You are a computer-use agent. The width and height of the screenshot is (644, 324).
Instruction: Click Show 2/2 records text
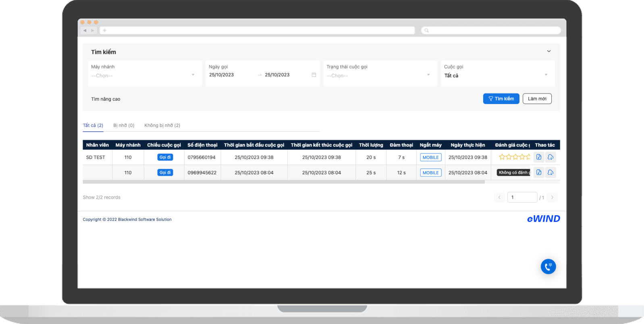click(x=102, y=197)
